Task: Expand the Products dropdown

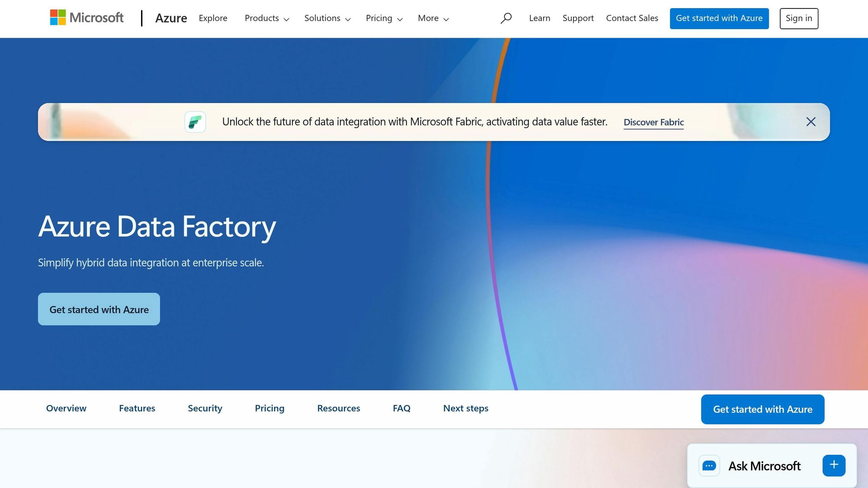Action: 267,18
